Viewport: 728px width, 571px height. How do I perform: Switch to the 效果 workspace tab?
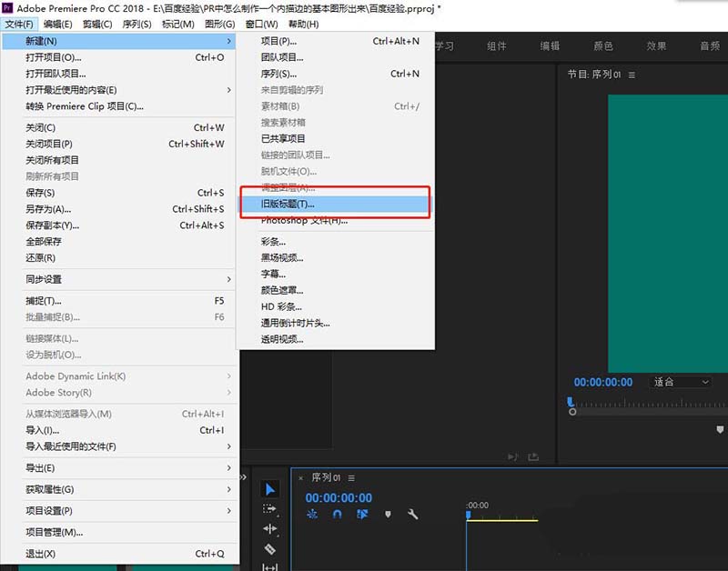pos(656,46)
